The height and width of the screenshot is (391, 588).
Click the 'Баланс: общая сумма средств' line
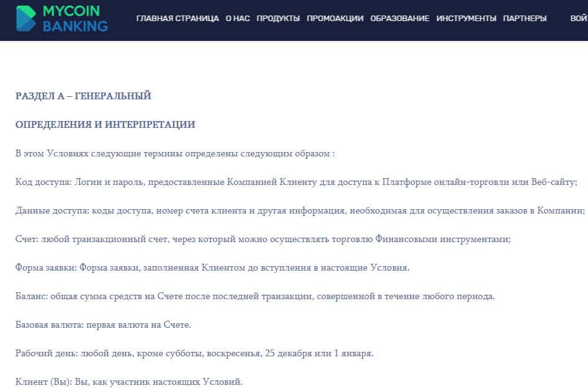coord(255,296)
